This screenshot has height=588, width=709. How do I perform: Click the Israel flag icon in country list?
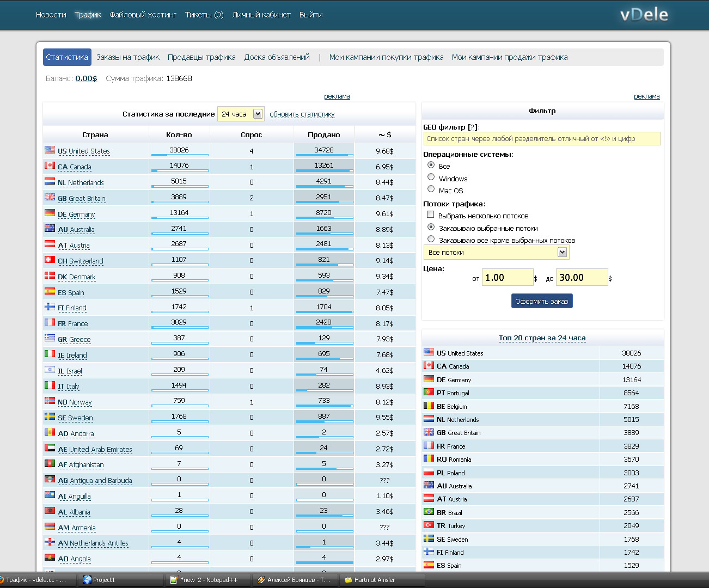pos(50,370)
